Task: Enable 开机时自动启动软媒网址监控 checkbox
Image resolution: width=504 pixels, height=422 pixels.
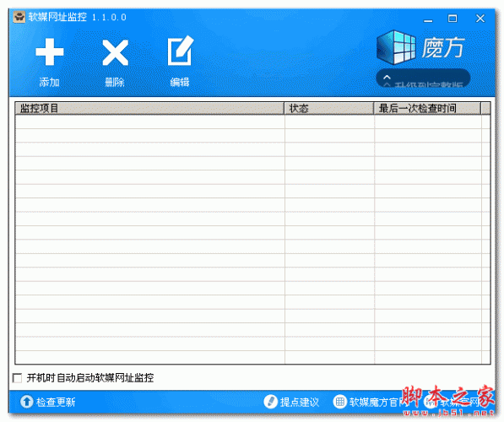Action: pos(17,377)
